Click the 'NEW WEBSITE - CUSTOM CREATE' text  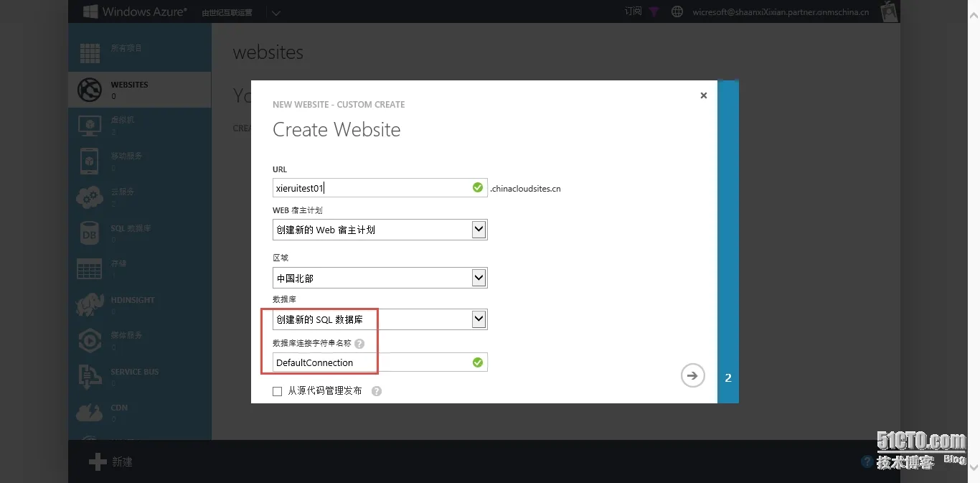339,105
